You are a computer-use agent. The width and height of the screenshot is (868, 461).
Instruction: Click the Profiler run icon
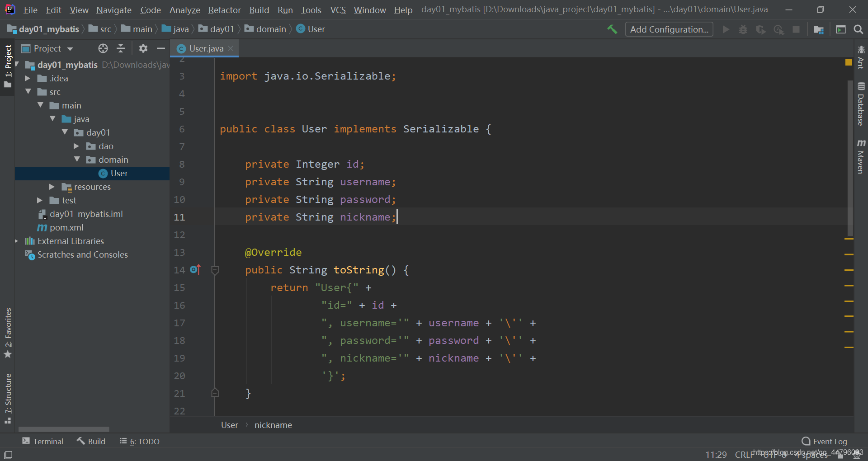pos(778,29)
